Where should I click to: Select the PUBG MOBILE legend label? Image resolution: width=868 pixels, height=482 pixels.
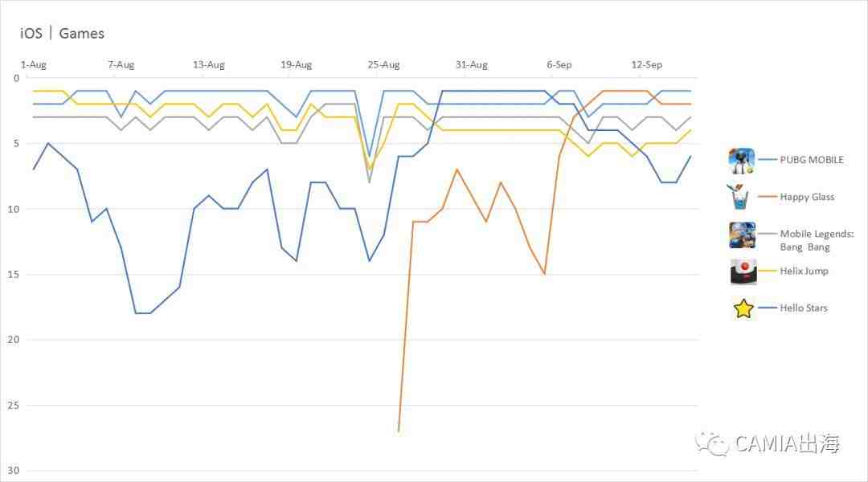(812, 160)
